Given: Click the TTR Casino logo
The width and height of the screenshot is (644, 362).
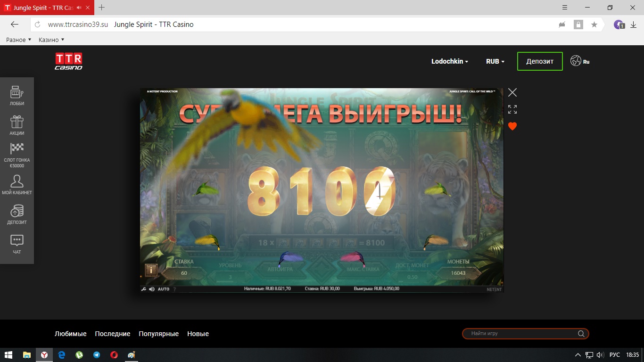Looking at the screenshot, I should click(x=68, y=61).
